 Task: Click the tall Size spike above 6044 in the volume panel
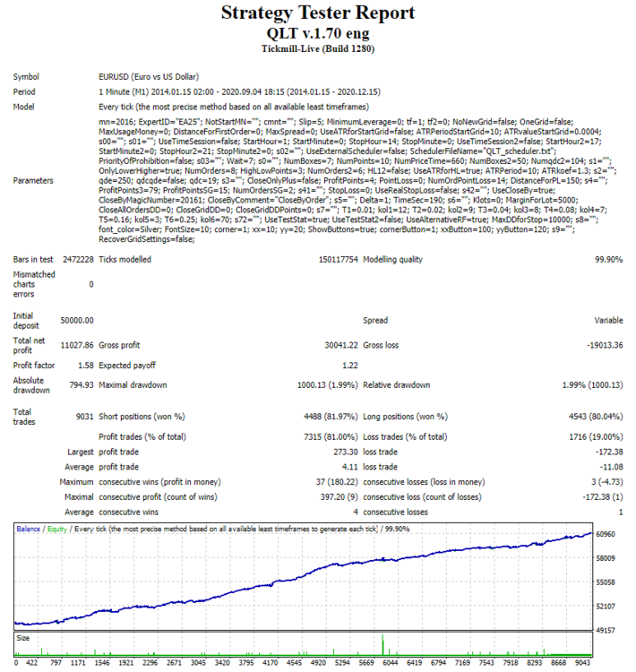382,645
